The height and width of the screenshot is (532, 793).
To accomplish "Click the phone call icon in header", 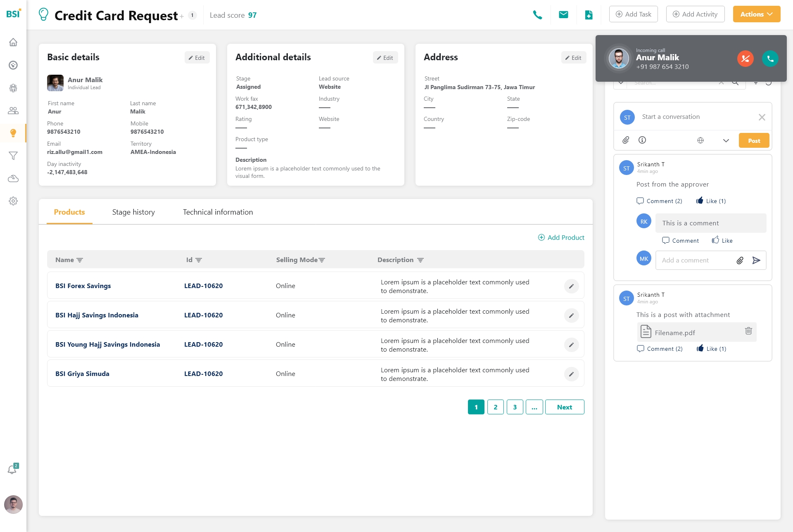I will [537, 15].
